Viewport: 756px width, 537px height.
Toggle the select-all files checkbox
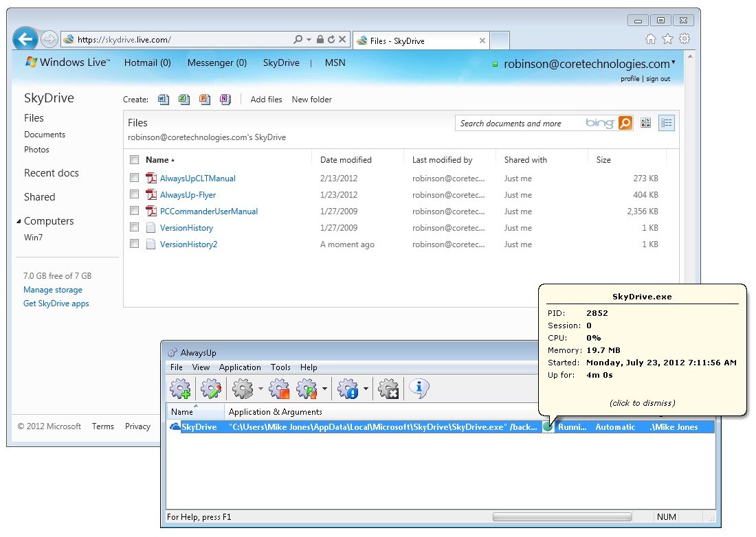pos(135,159)
